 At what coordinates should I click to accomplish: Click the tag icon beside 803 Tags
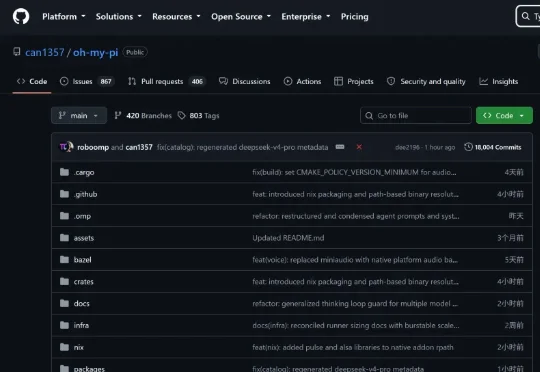[x=181, y=115]
